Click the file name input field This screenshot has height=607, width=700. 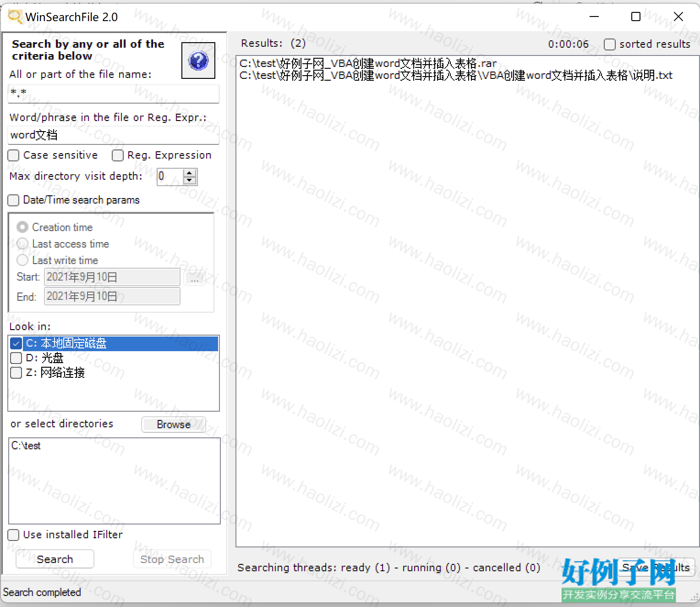(x=114, y=94)
